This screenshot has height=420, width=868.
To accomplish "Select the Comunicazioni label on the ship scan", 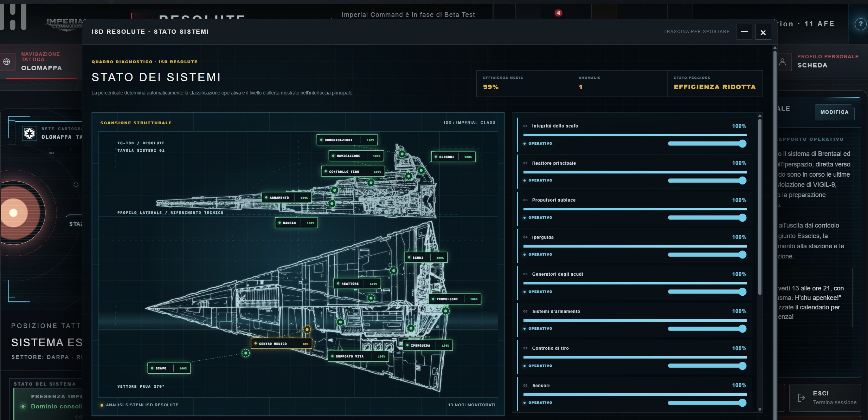I will 347,140.
